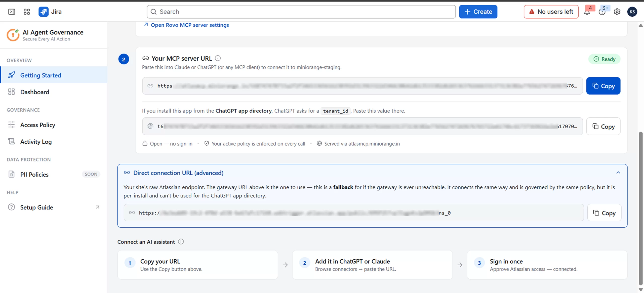Open the Dashboard page
This screenshot has height=293, width=644.
pos(54,92)
